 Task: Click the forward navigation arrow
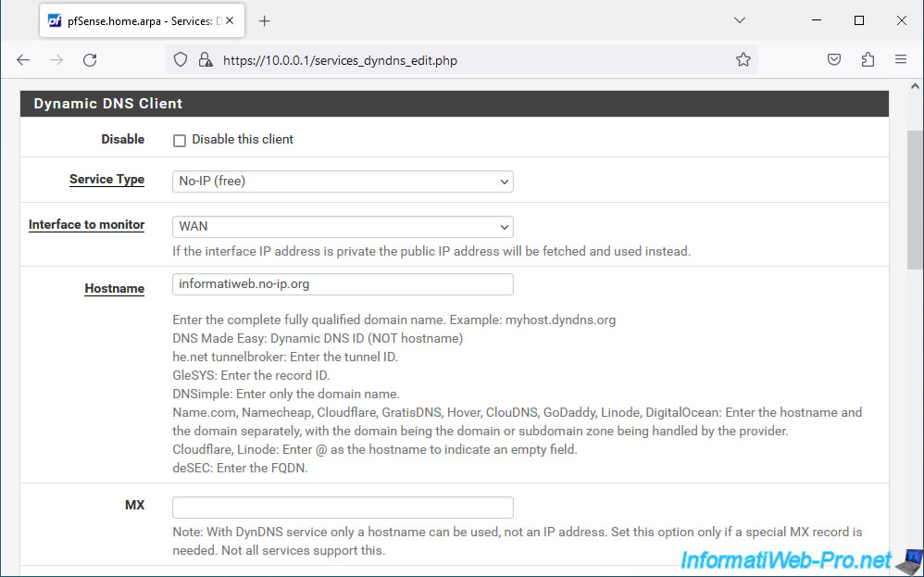(x=56, y=59)
